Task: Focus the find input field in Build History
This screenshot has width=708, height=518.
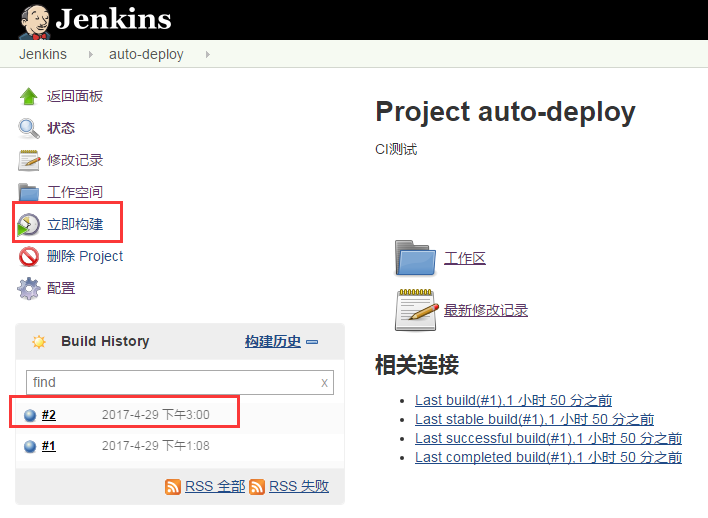Action: tap(180, 383)
